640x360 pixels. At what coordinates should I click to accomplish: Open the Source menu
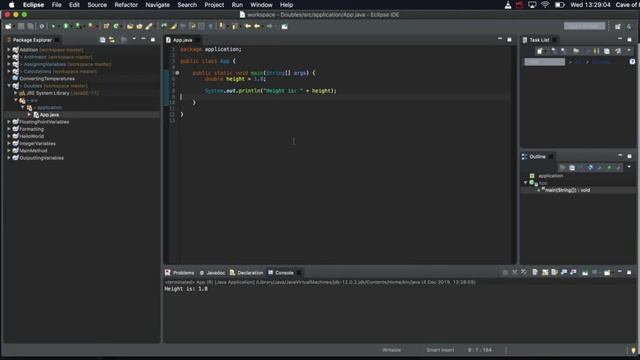97,5
